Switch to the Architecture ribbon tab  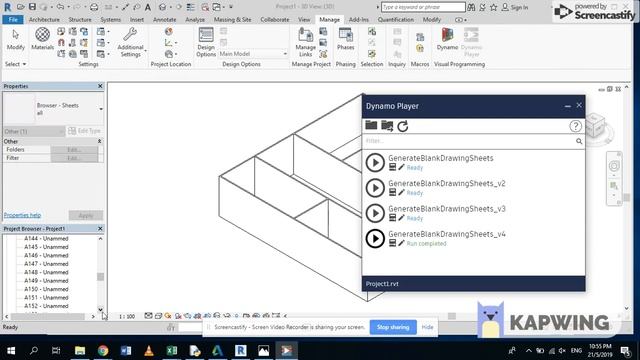coord(44,20)
